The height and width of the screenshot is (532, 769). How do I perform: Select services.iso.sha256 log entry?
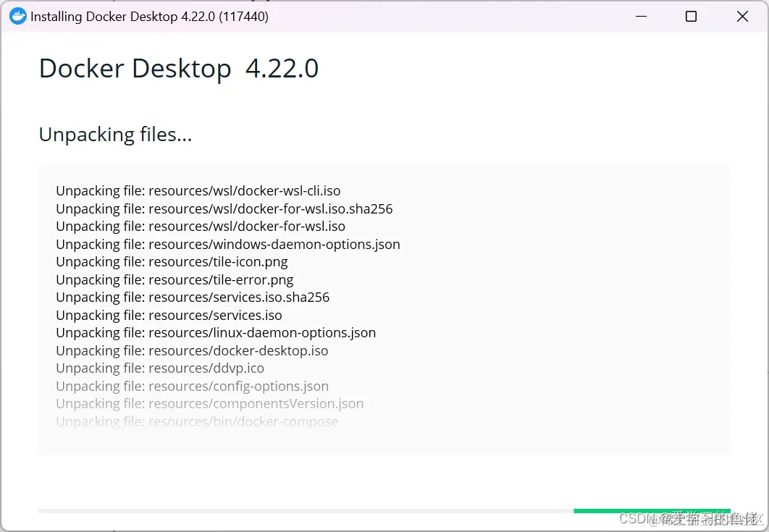pos(193,297)
